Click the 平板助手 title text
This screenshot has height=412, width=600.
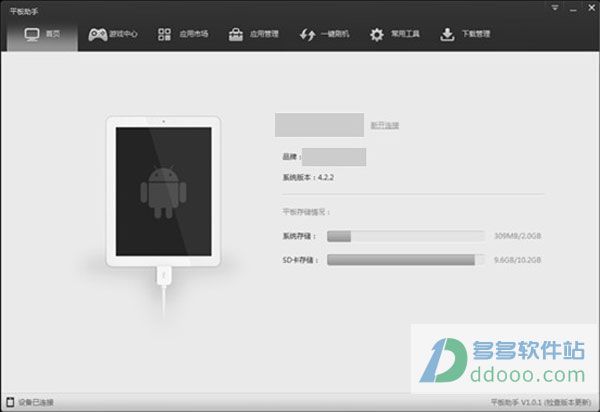coord(24,11)
